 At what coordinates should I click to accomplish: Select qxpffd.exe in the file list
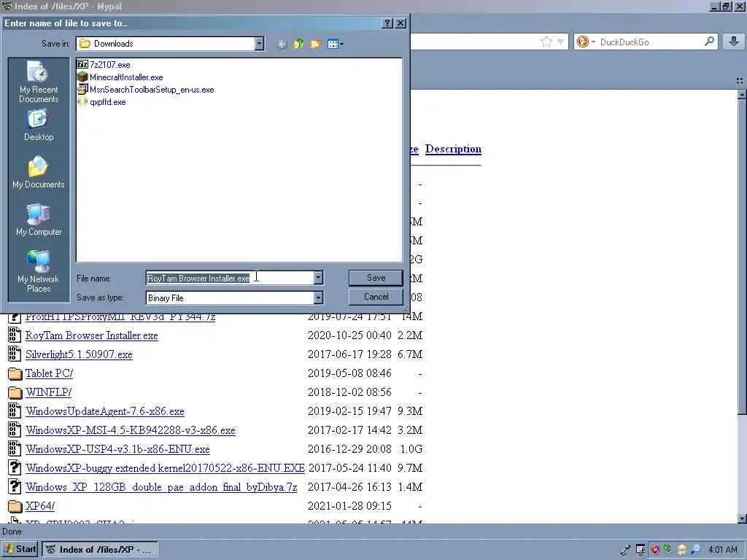102,101
